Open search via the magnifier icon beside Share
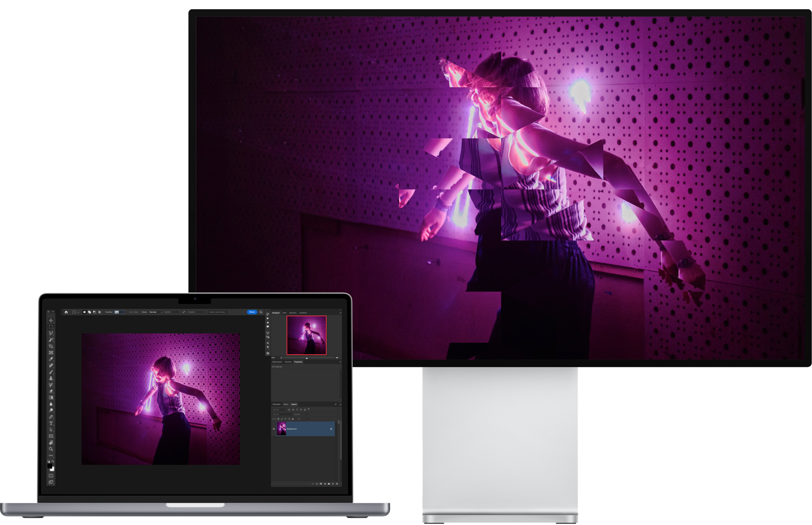Image resolution: width=812 pixels, height=525 pixels. point(261,312)
